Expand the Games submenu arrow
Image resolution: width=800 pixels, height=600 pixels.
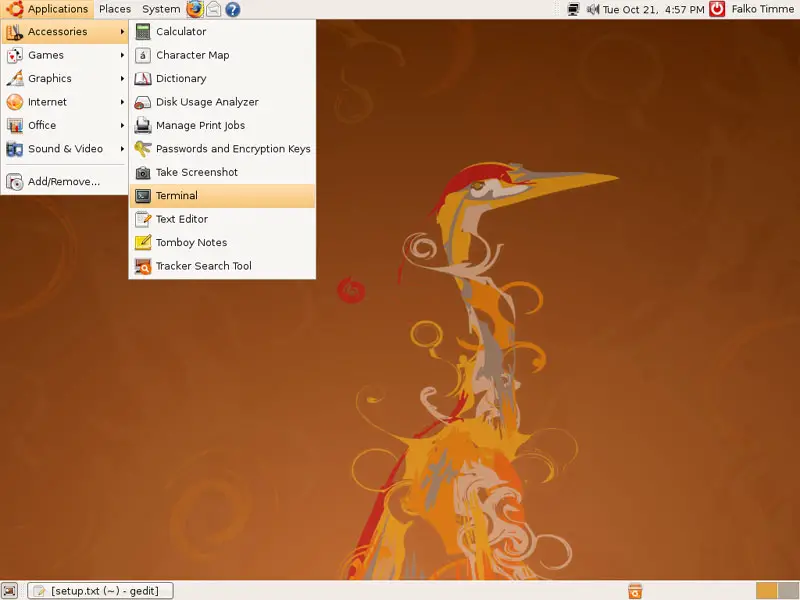point(122,55)
